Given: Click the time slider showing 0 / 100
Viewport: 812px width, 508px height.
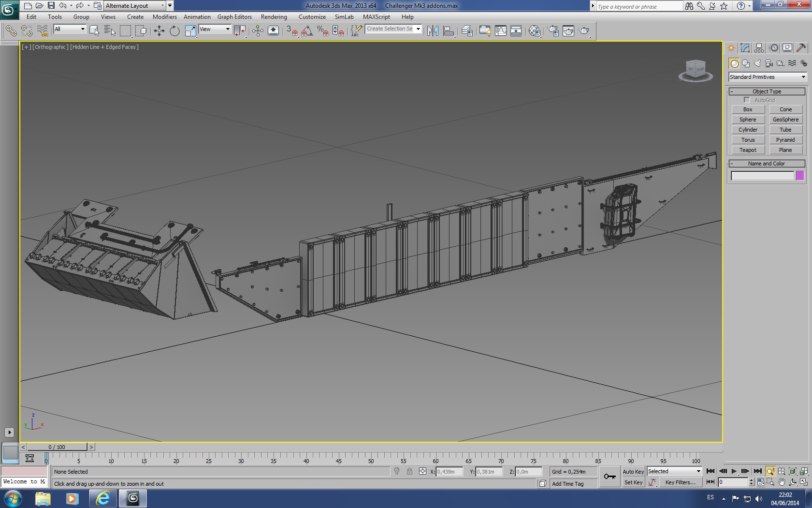Looking at the screenshot, I should 57,447.
